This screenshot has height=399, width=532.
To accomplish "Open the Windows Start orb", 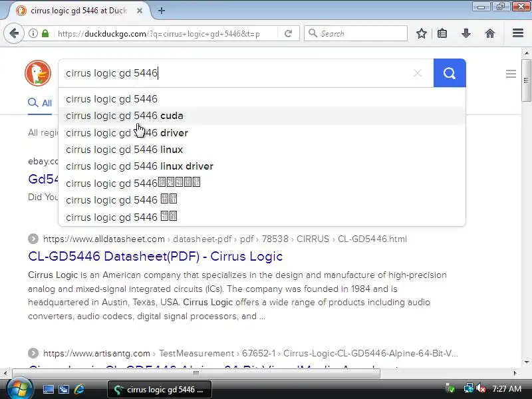I will (x=19, y=389).
